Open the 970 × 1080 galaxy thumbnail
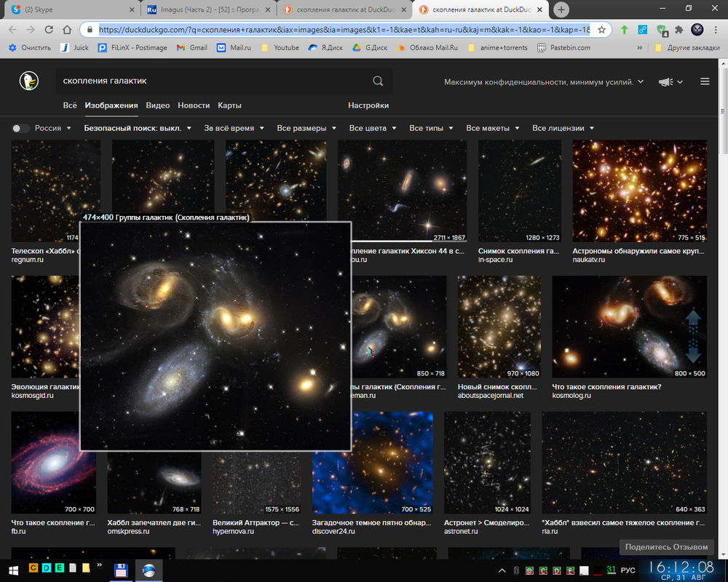This screenshot has height=582, width=728. coord(499,327)
